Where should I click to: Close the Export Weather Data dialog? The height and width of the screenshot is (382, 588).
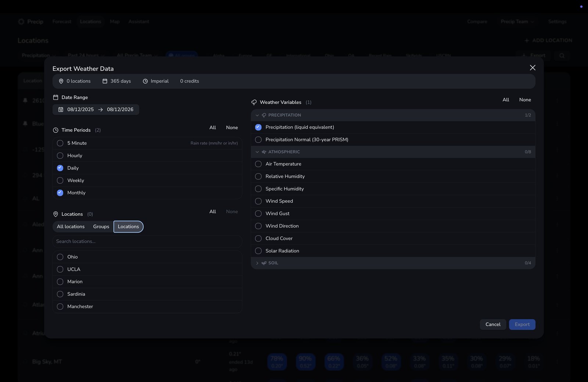(533, 68)
